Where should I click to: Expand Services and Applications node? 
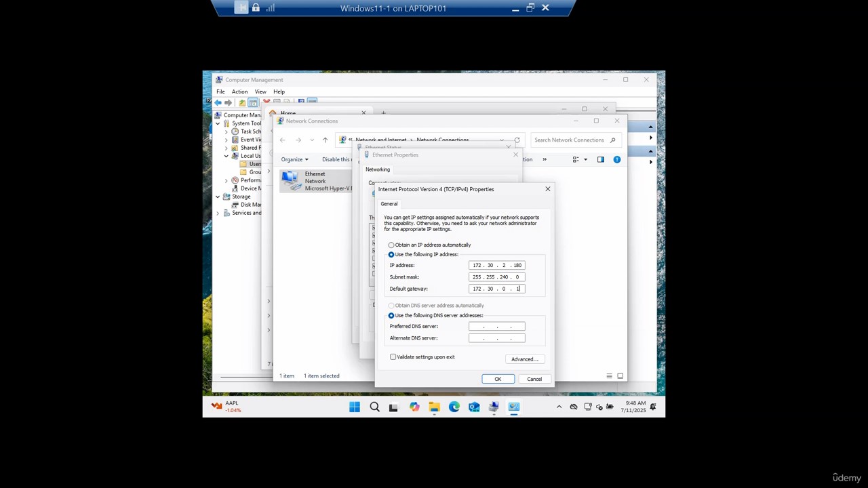[x=218, y=213]
